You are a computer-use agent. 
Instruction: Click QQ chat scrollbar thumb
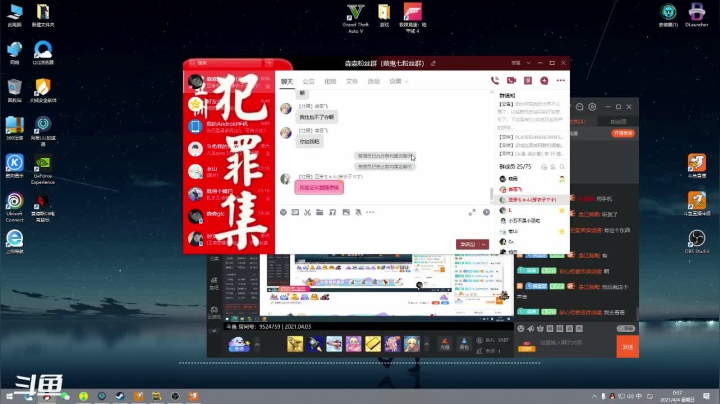[492, 194]
